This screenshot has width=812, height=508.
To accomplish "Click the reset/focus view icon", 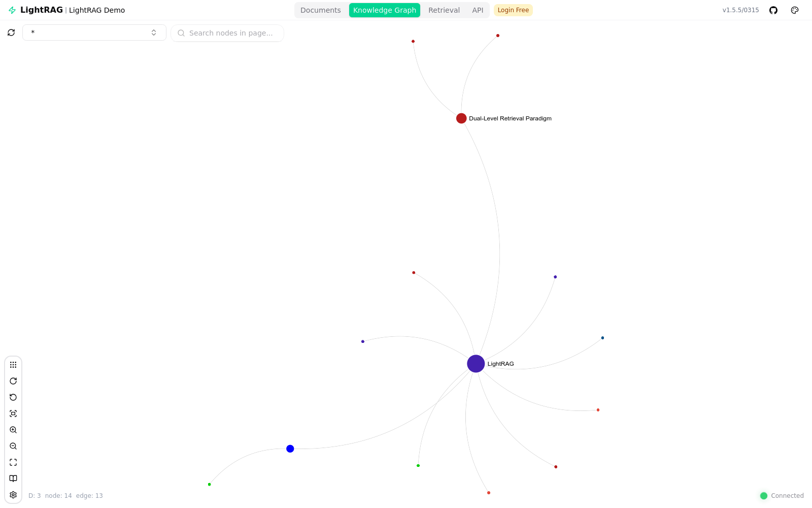I will coord(13,414).
